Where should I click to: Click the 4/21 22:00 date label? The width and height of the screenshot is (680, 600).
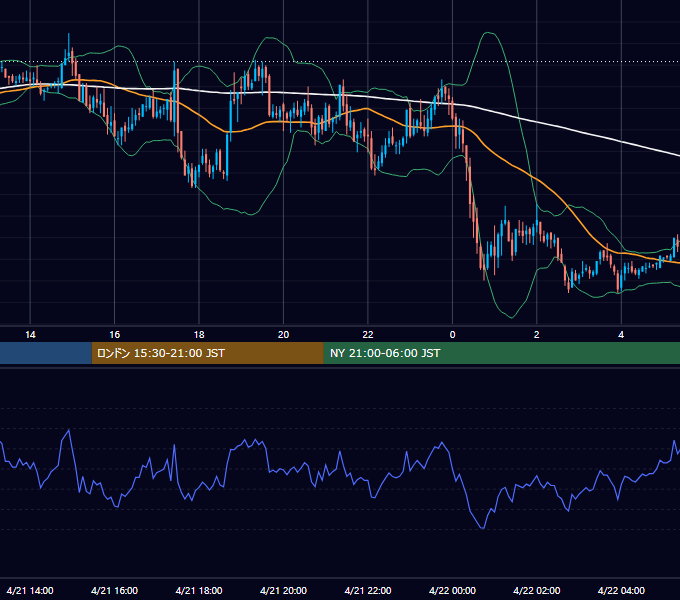(368, 590)
